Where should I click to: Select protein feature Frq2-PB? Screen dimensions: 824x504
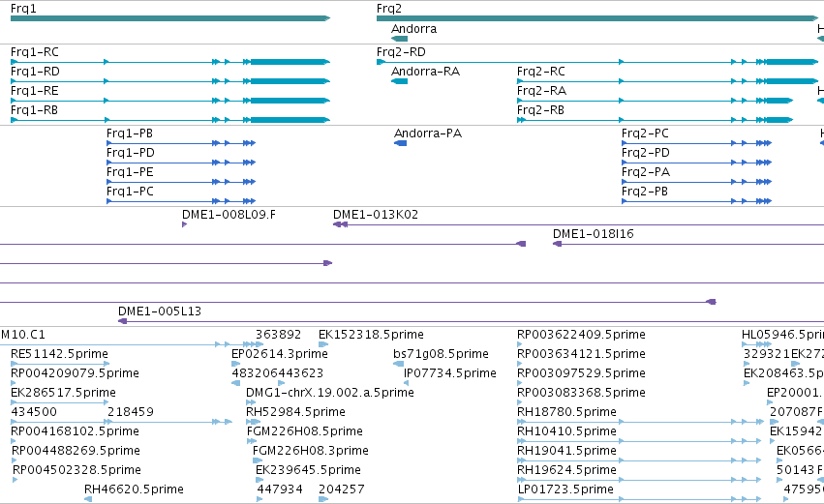coord(645,192)
